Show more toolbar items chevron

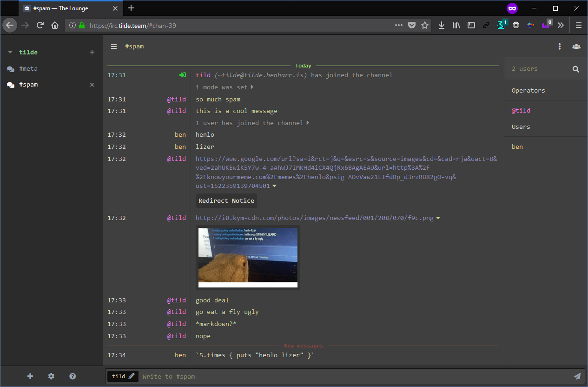[x=561, y=26]
